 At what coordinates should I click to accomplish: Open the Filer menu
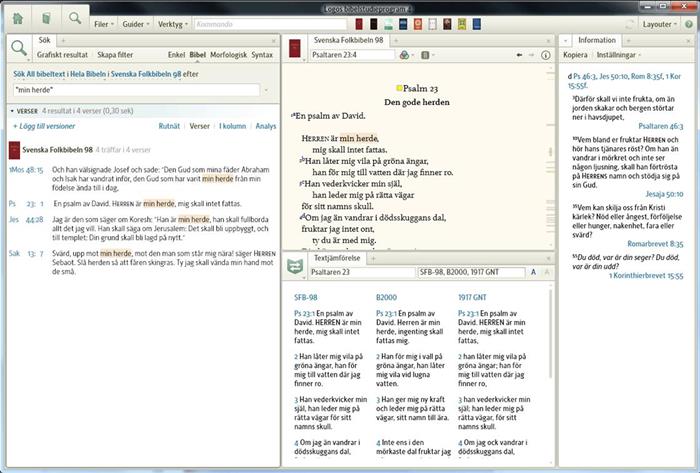click(104, 24)
